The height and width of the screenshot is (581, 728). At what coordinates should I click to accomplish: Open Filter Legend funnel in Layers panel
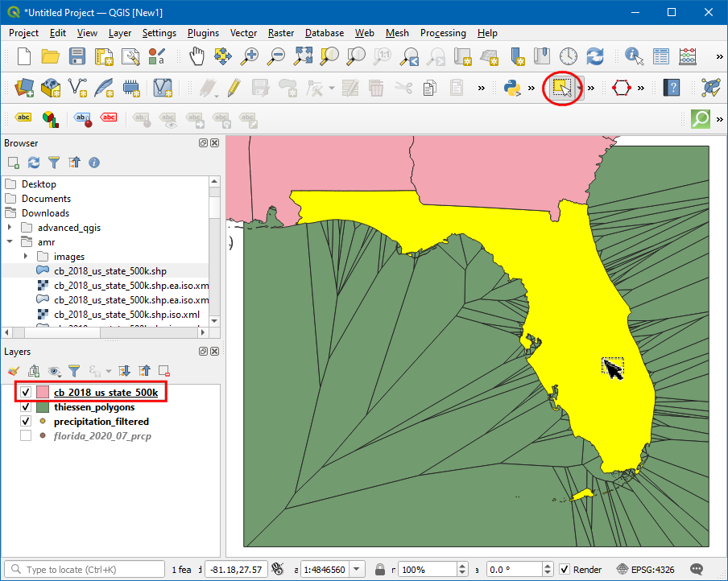click(73, 371)
